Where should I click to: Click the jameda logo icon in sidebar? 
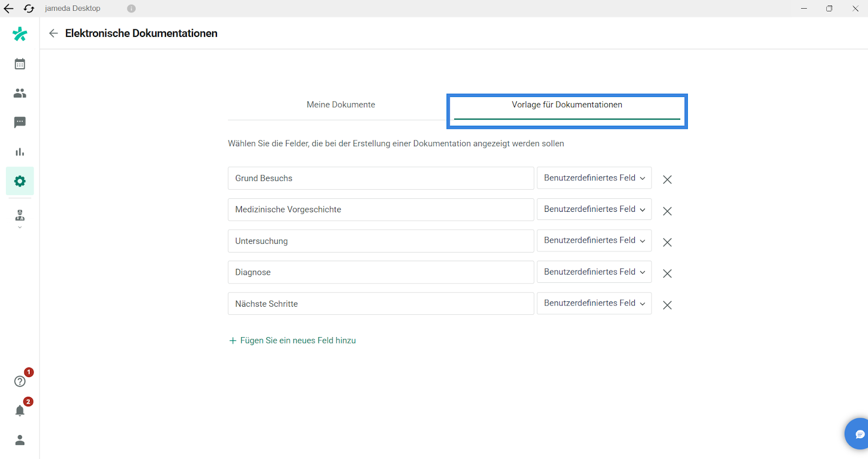click(20, 34)
